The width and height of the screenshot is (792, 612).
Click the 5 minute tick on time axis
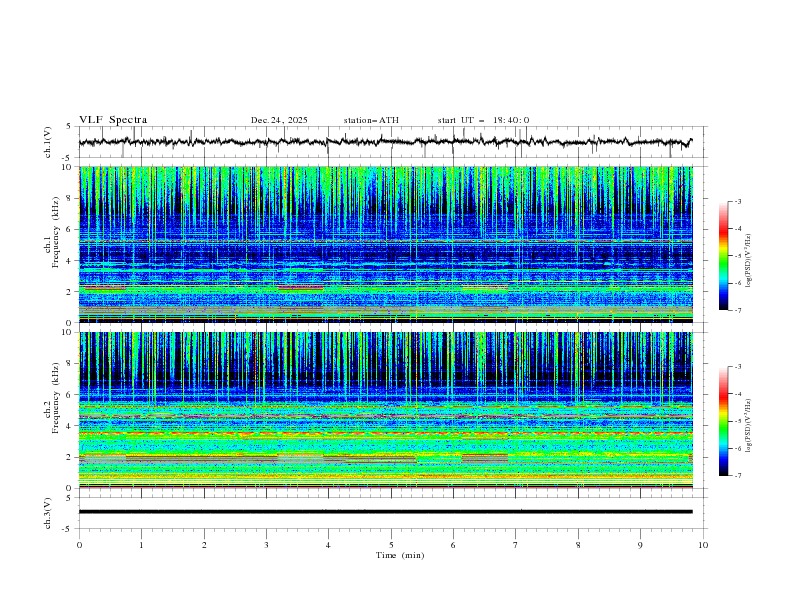click(x=391, y=544)
